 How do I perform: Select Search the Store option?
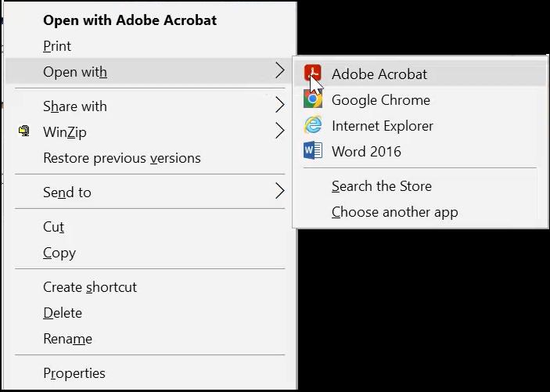(382, 186)
